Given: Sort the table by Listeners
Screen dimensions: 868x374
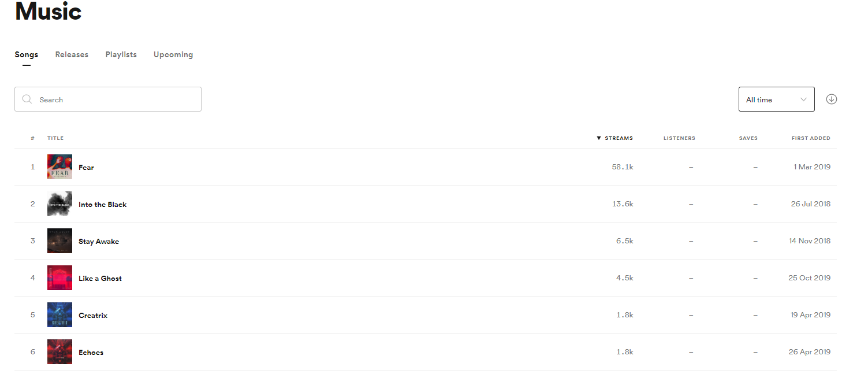Looking at the screenshot, I should click(x=679, y=138).
